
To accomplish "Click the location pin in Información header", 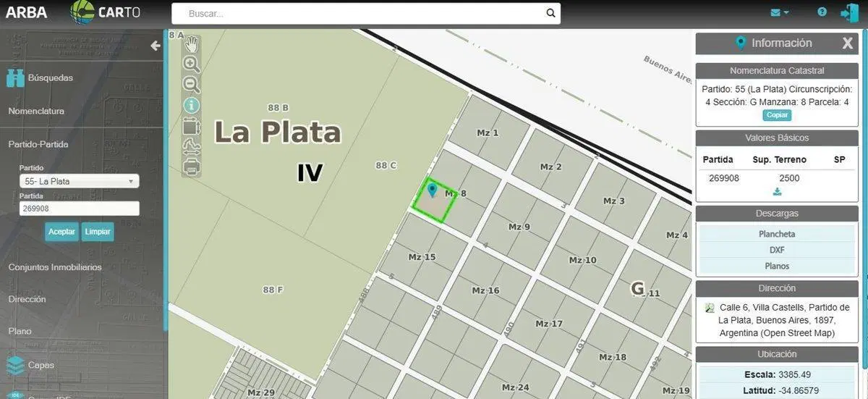I will click(740, 43).
